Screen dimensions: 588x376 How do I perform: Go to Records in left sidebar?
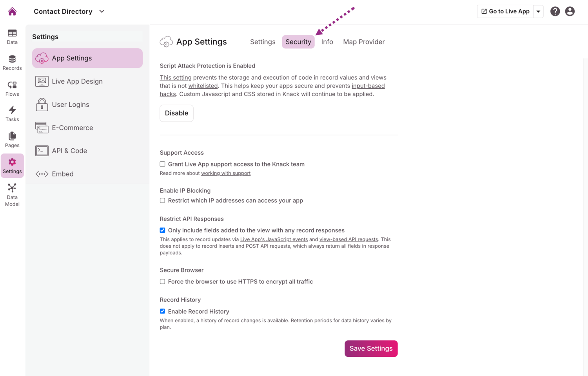(12, 62)
